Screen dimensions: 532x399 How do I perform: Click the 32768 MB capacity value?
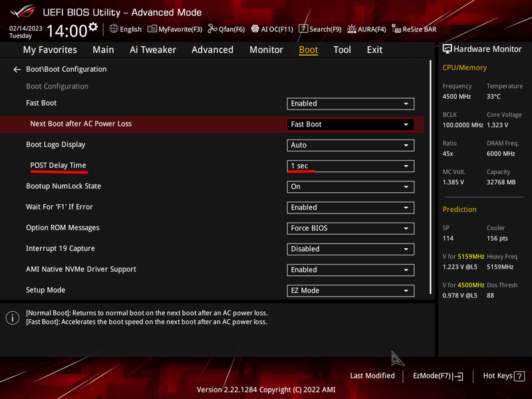click(x=501, y=182)
